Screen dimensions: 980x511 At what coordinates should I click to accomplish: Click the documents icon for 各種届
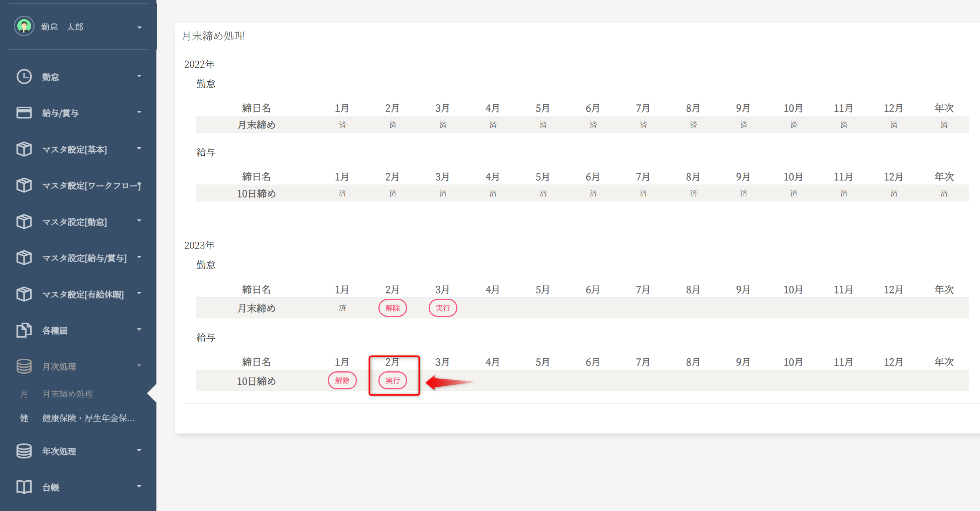(x=24, y=330)
